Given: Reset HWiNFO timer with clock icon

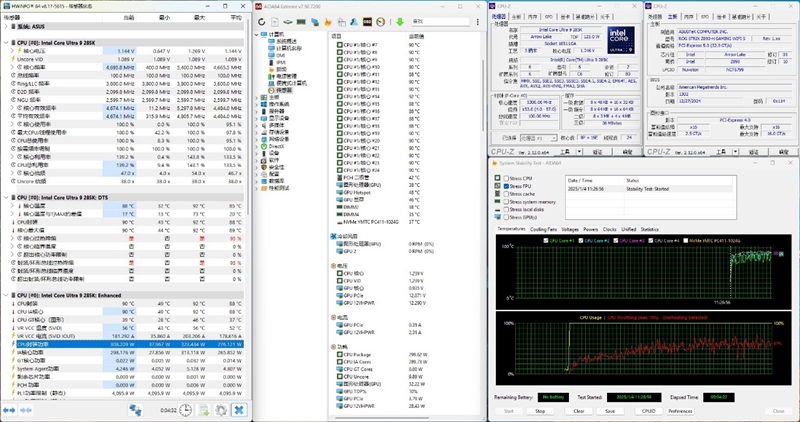Looking at the screenshot, I should (186, 410).
